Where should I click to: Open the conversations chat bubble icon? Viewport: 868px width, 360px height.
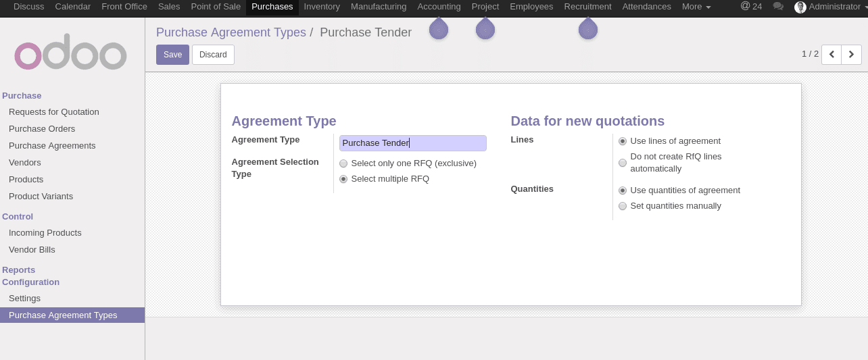[x=778, y=7]
